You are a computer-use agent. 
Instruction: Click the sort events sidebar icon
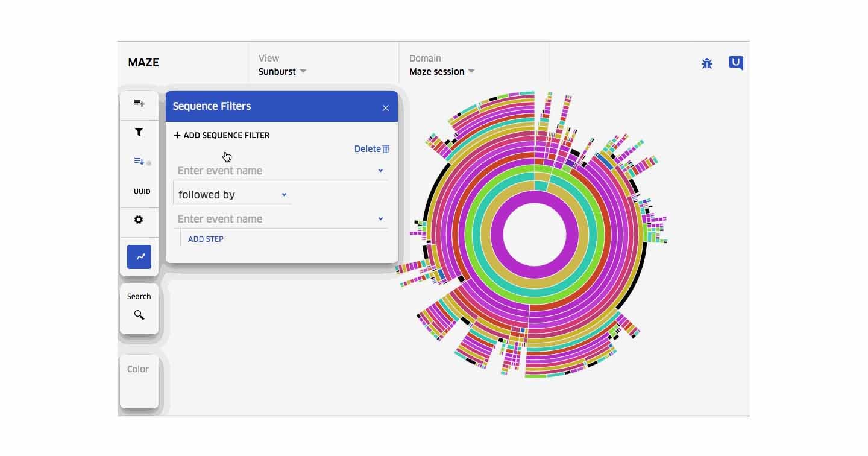point(139,161)
